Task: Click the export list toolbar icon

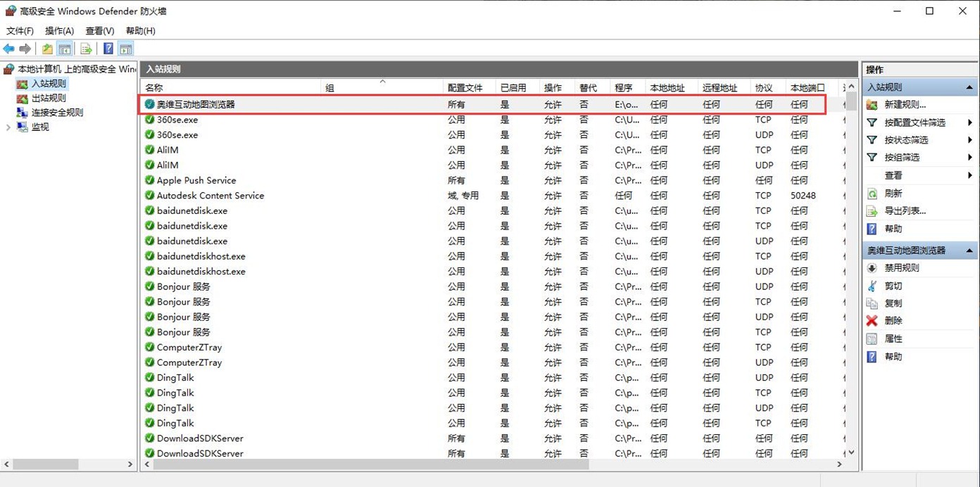Action: pos(86,49)
